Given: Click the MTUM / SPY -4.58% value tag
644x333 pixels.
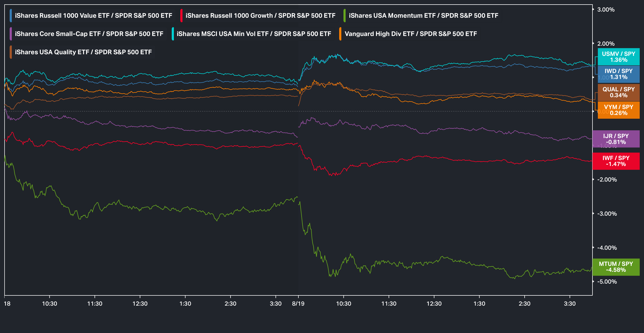Looking at the screenshot, I should click(616, 267).
